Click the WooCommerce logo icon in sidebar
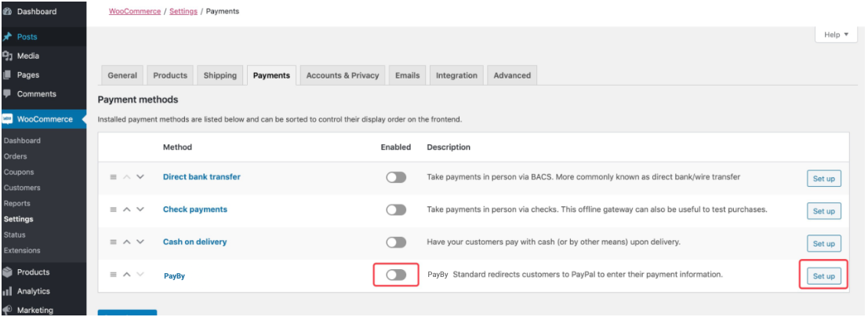The height and width of the screenshot is (317, 868). click(7, 119)
